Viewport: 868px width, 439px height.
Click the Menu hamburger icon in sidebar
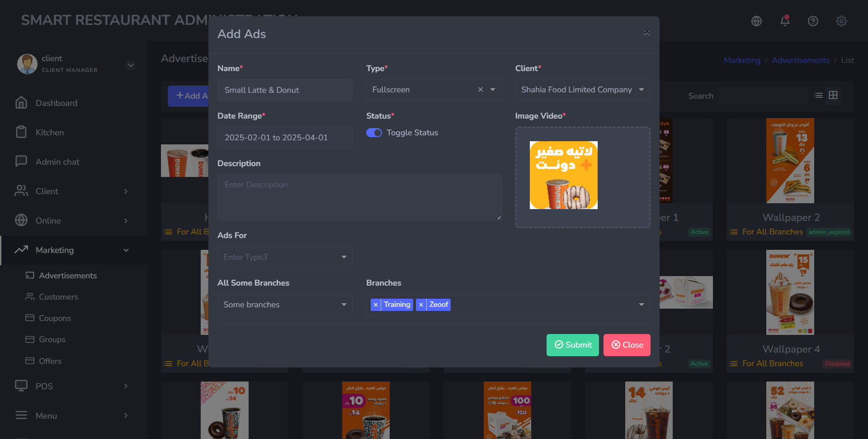(21, 415)
